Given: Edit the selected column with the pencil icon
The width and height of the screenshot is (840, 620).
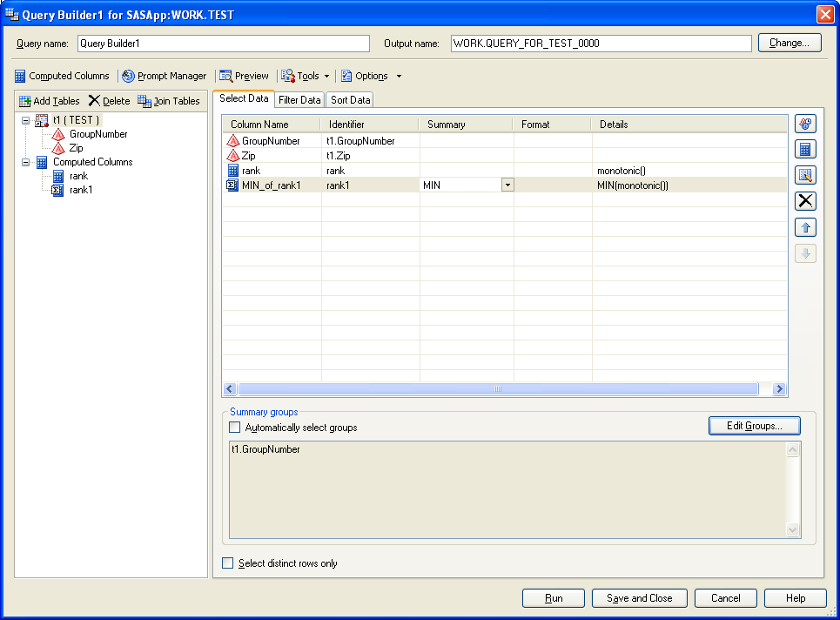Looking at the screenshot, I should point(805,175).
